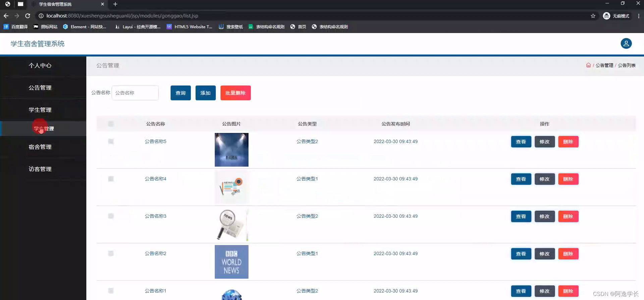Image resolution: width=644 pixels, height=300 pixels.
Task: Click 查看 for 公告名称1
Action: pyautogui.click(x=521, y=291)
